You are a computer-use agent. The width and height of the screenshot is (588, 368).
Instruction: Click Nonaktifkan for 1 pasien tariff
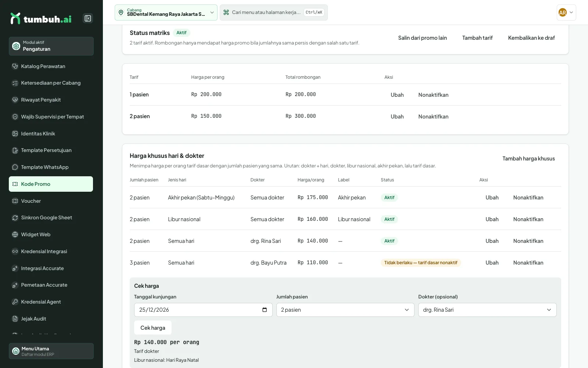pyautogui.click(x=433, y=95)
